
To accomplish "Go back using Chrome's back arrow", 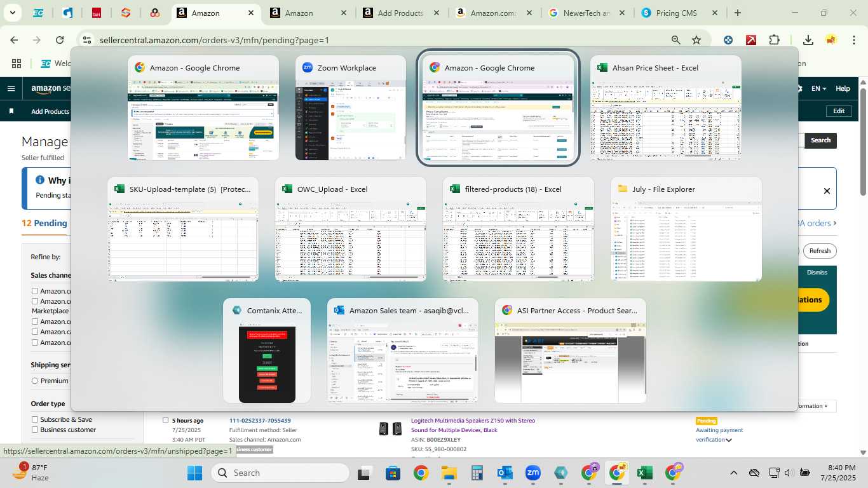I will [x=14, y=40].
